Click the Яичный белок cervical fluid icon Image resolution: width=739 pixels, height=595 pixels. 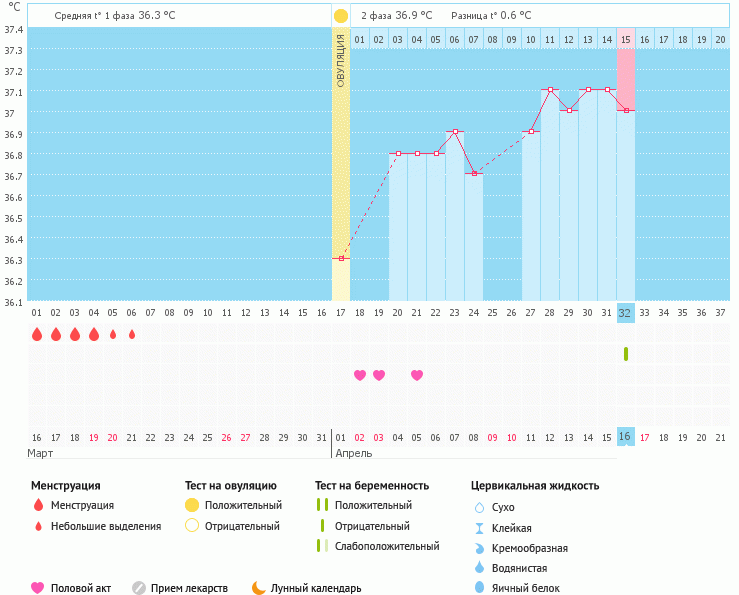tap(479, 588)
